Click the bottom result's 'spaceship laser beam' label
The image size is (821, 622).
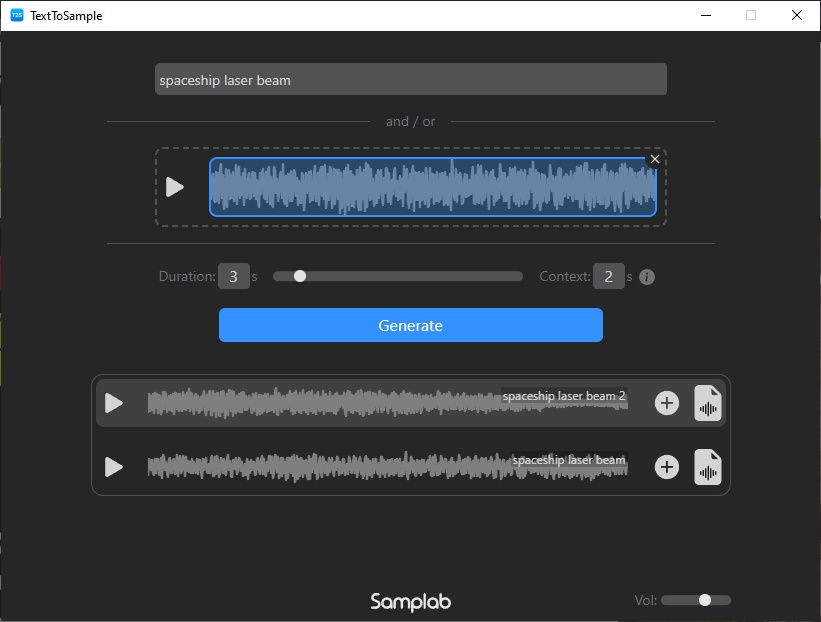coord(569,460)
